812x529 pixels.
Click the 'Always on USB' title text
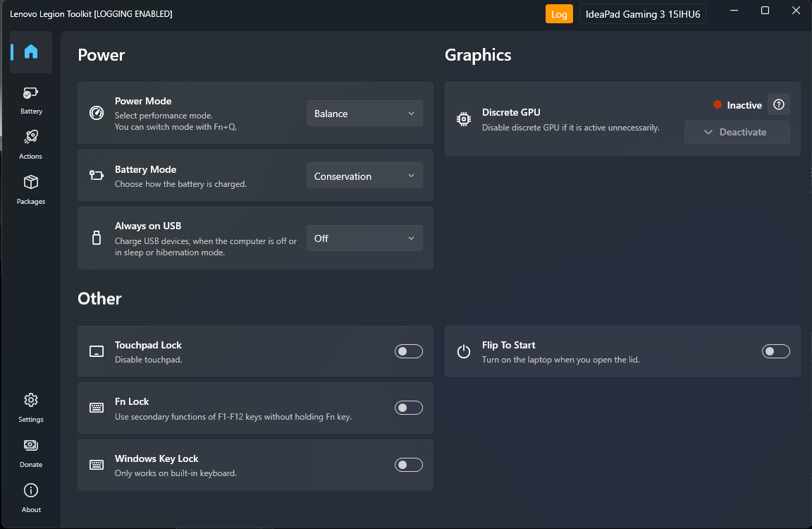(148, 226)
